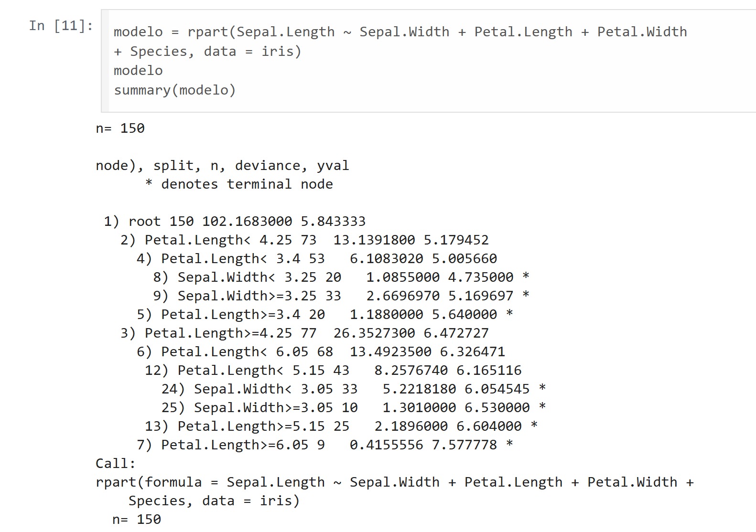Click the In [11] cell prompt
756x532 pixels.
(x=61, y=26)
